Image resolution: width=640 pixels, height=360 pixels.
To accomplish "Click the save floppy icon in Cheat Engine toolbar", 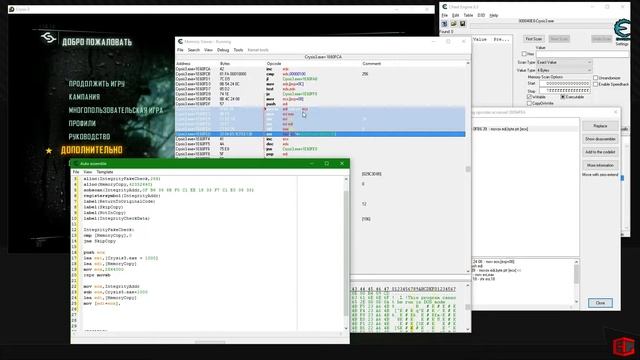I will coord(462,24).
